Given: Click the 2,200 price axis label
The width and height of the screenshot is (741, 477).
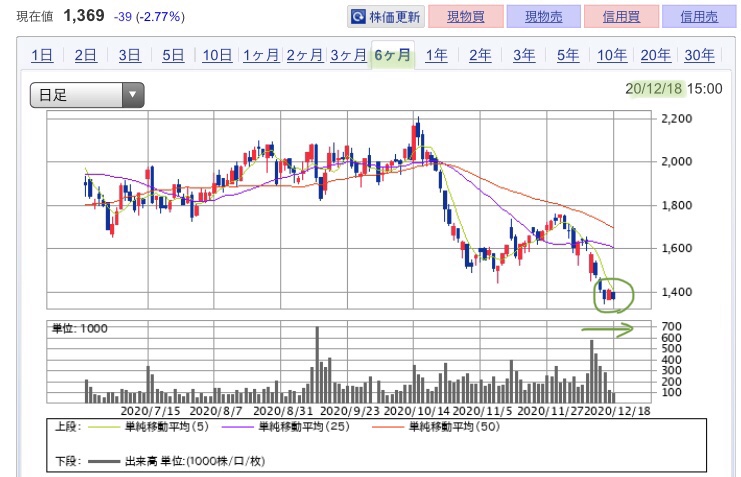Looking at the screenshot, I should [x=676, y=119].
